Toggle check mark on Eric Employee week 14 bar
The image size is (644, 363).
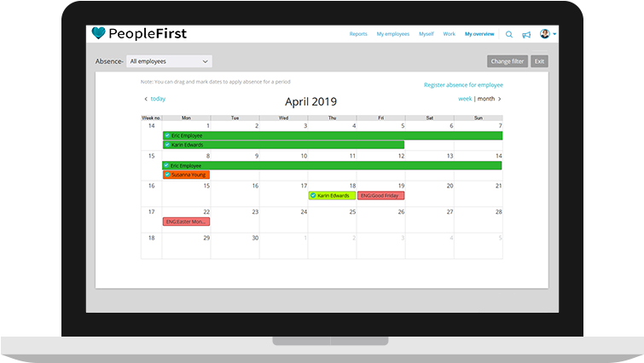[x=167, y=135]
